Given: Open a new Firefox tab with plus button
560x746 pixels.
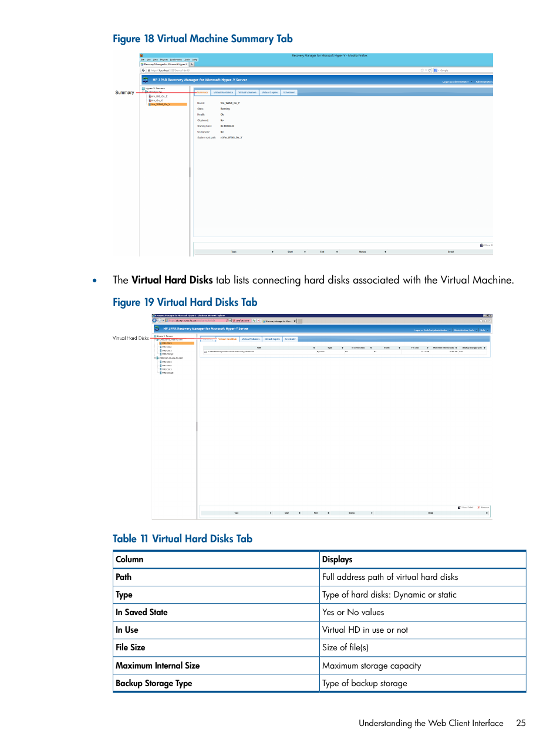Looking at the screenshot, I should 191,64.
